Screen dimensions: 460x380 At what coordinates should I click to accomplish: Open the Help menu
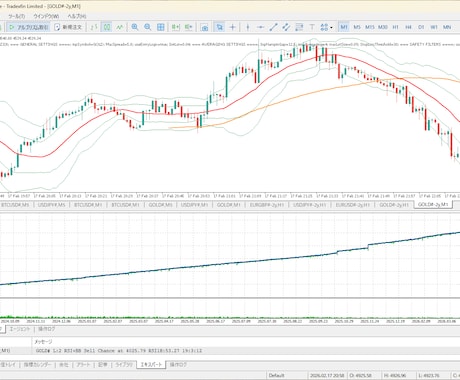tap(77, 16)
